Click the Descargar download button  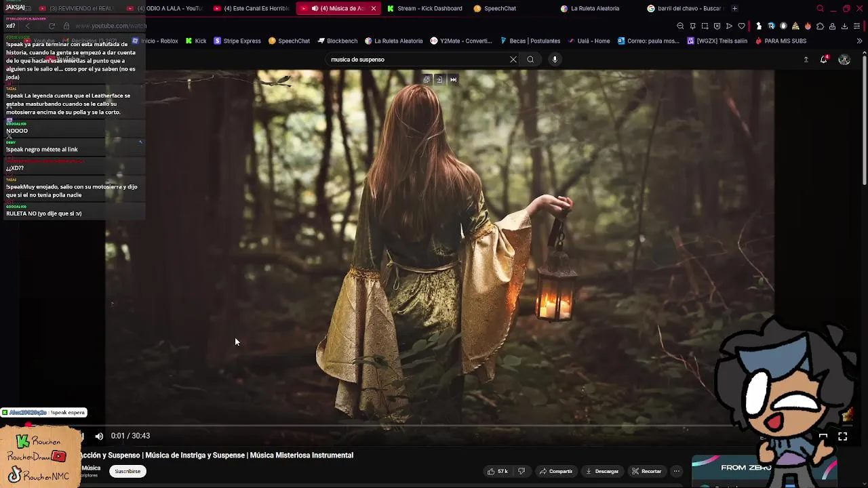click(x=602, y=471)
